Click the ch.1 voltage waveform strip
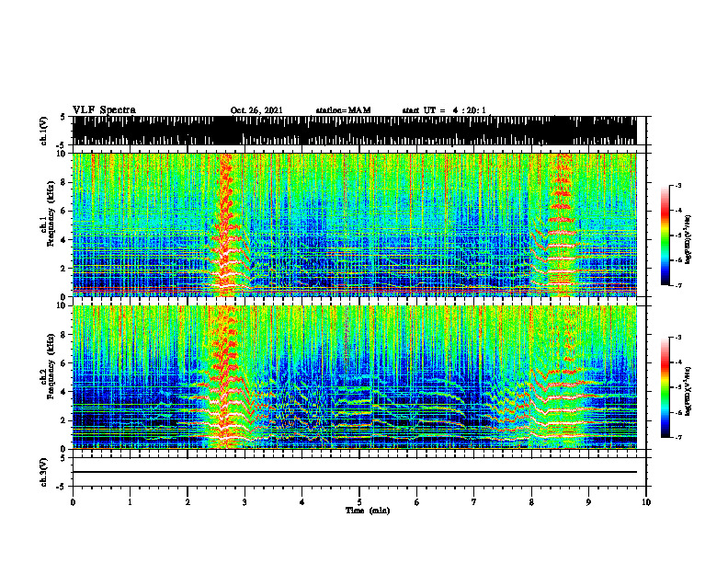Screen dimensions: 728x563 pyautogui.click(x=355, y=131)
